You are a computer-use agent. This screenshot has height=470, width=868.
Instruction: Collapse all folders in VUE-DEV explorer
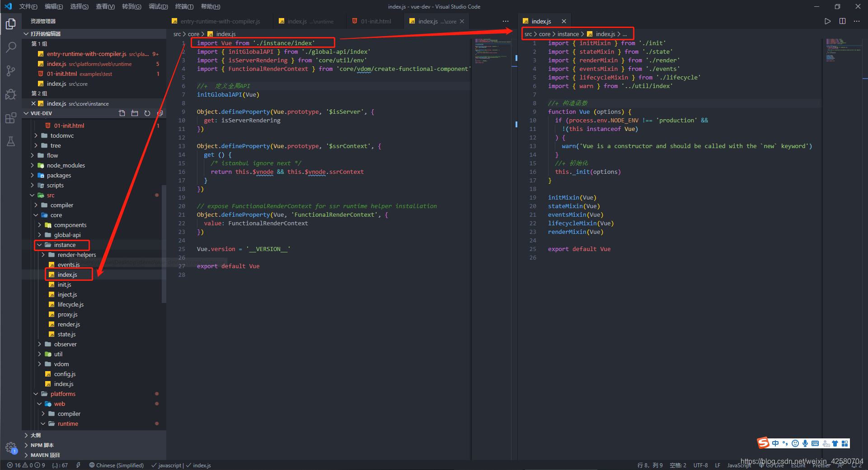pos(160,113)
